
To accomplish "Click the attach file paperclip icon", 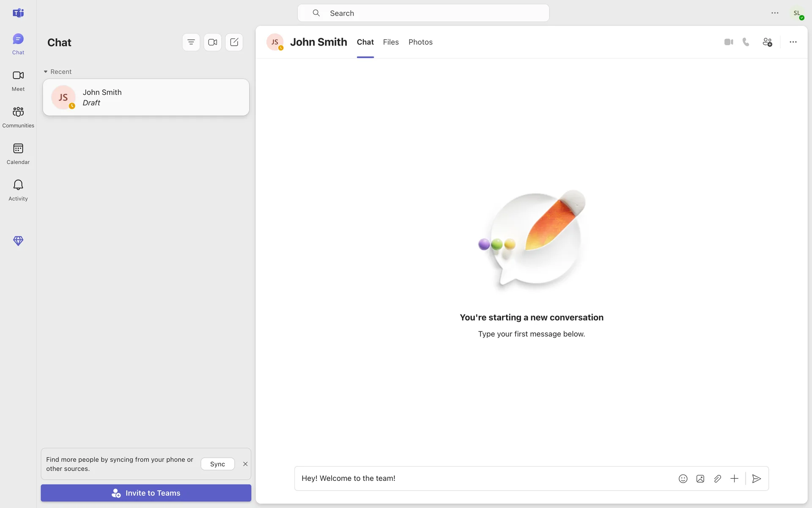I will pos(717,478).
